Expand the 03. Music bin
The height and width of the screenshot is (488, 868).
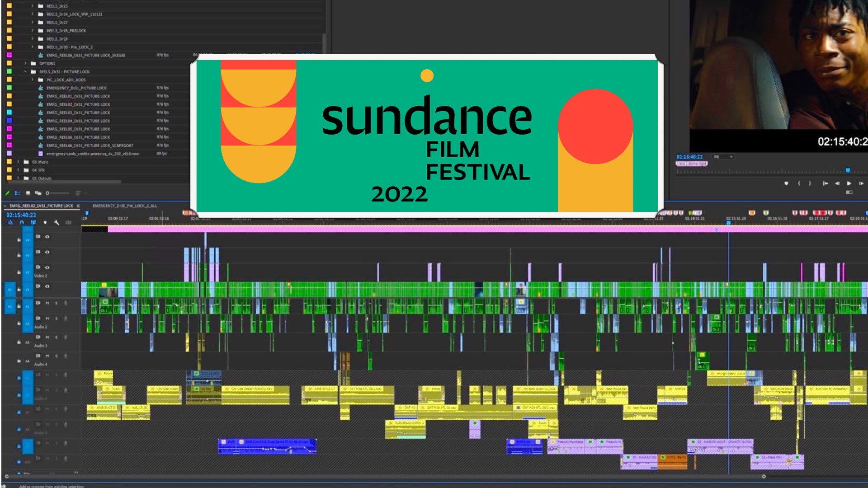[18, 161]
